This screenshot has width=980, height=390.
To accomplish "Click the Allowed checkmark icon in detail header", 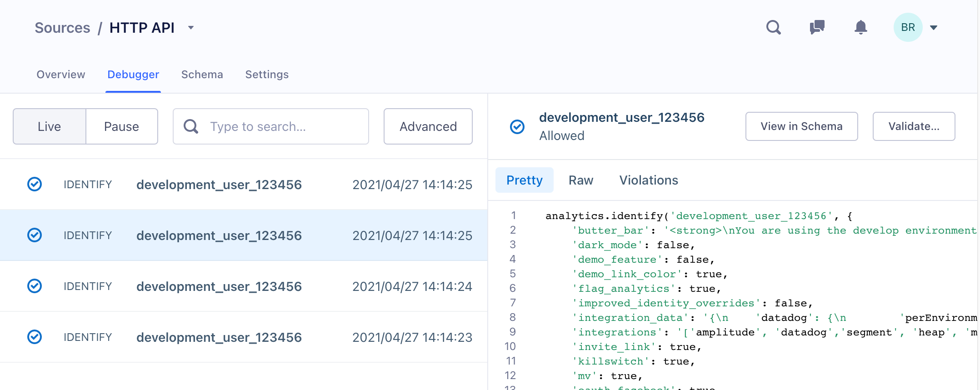I will pos(517,127).
